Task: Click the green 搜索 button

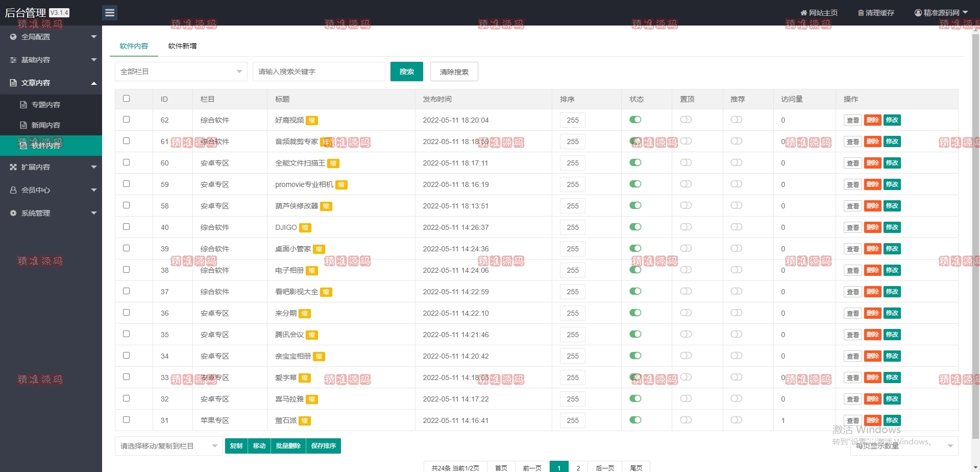Action: click(x=407, y=72)
